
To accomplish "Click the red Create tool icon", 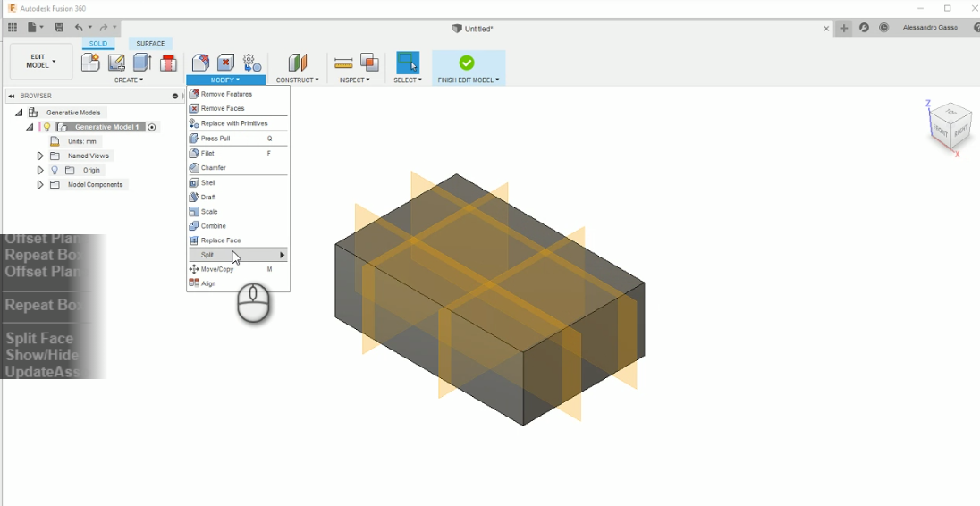I will click(x=168, y=63).
